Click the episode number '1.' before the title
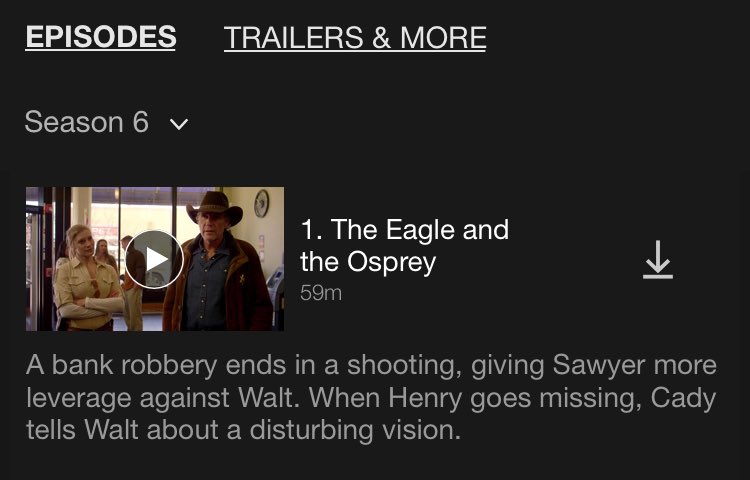This screenshot has width=750, height=480. [311, 229]
